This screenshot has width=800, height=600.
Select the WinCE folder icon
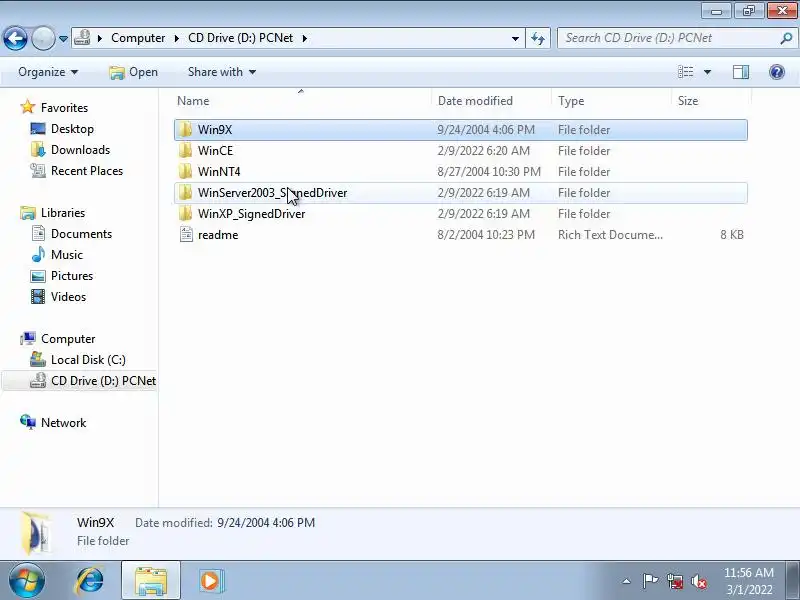[186, 151]
